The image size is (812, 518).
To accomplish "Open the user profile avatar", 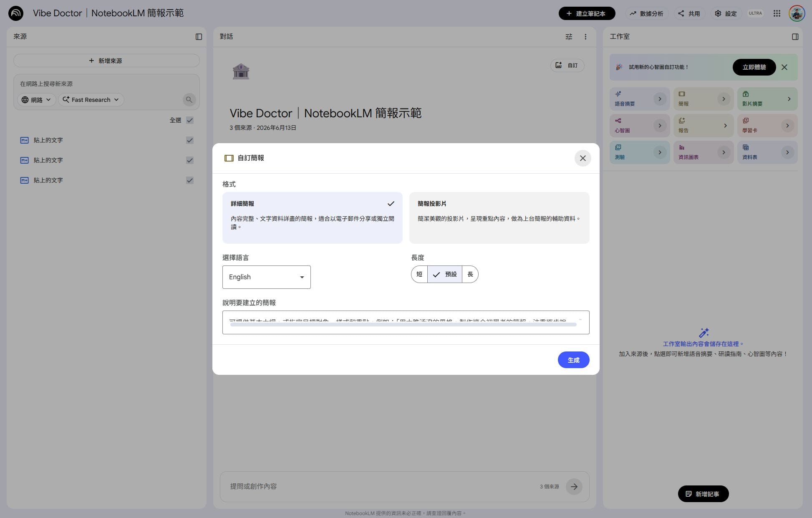I will [797, 13].
